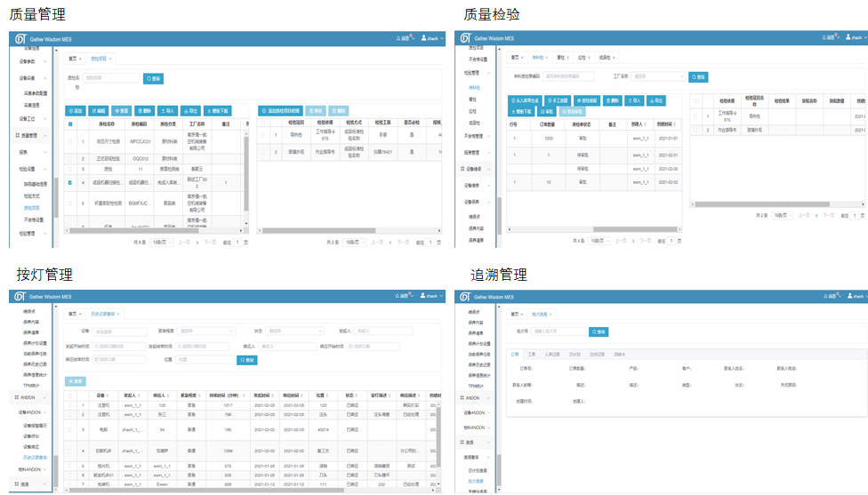Click 从入库单生成 in 质量检验 panel

click(526, 101)
